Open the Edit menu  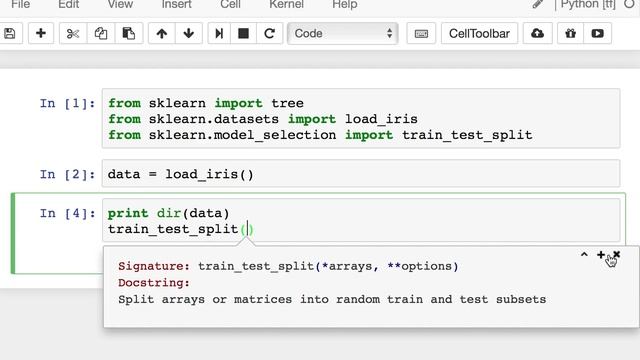pos(69,4)
